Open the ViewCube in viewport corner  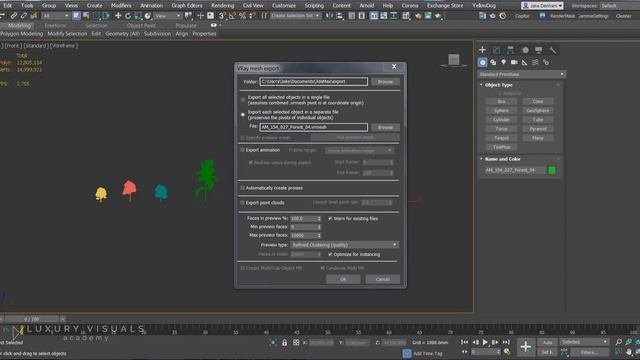[453, 60]
